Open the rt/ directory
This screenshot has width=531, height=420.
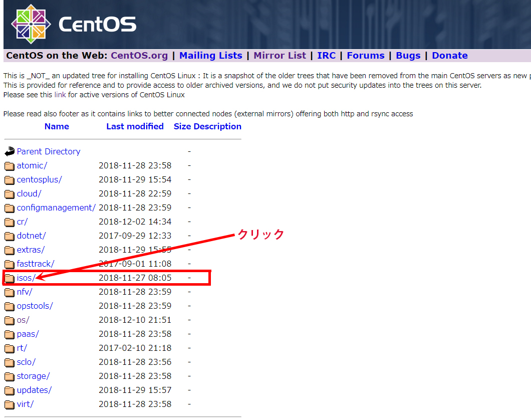[x=22, y=348]
